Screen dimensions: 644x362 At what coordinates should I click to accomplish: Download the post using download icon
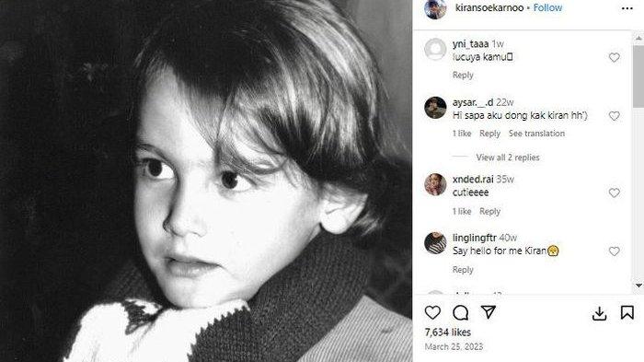click(599, 313)
